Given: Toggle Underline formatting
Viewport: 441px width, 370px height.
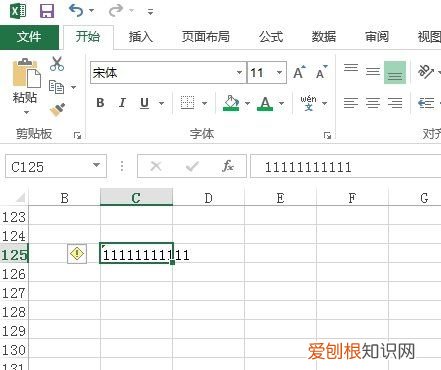Looking at the screenshot, I should [144, 103].
